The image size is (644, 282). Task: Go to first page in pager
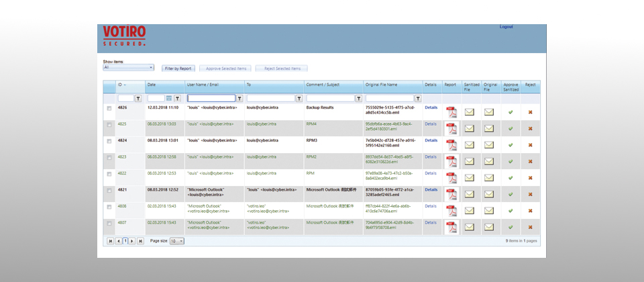click(111, 241)
